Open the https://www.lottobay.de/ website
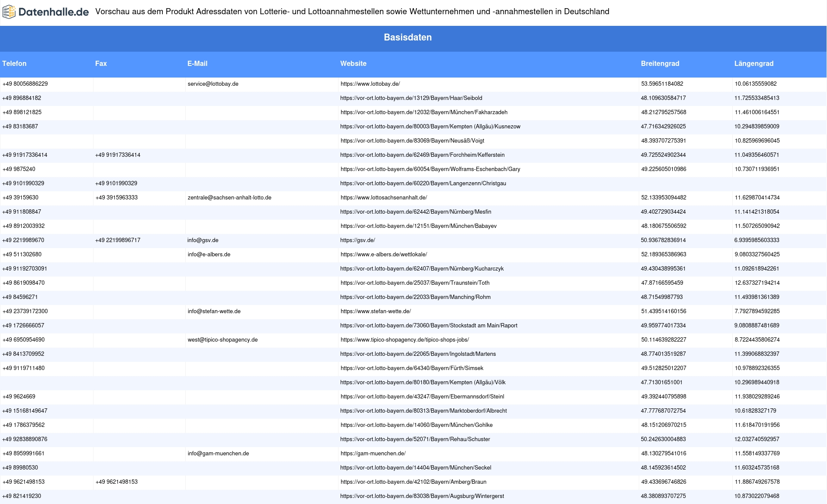Screen dimensions: 827x504 pos(370,84)
